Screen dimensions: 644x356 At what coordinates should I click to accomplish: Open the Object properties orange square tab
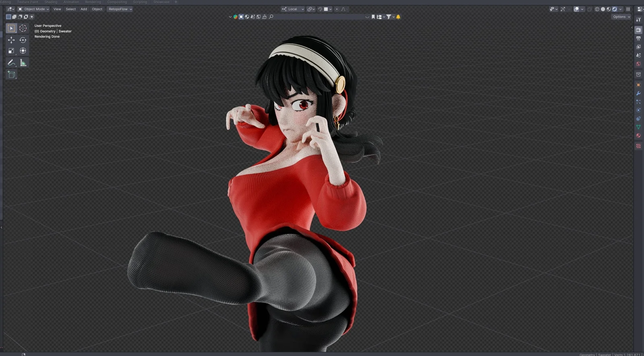(638, 85)
